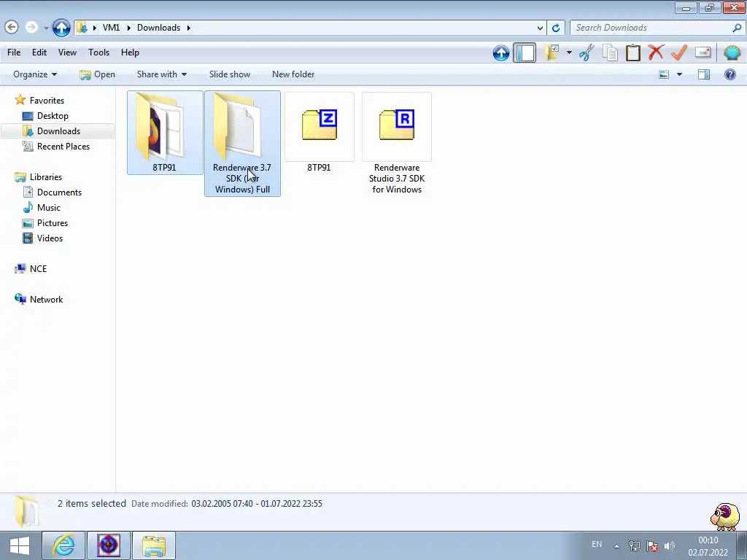Viewport: 747px width, 560px height.
Task: Select the 8TP91 Z archive file
Action: pos(320,133)
